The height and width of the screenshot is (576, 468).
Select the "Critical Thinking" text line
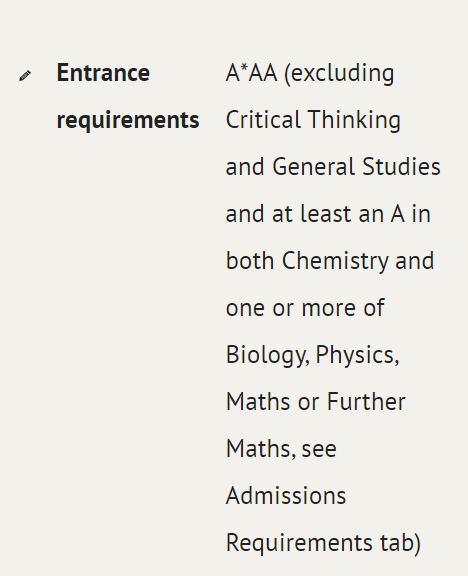point(313,120)
